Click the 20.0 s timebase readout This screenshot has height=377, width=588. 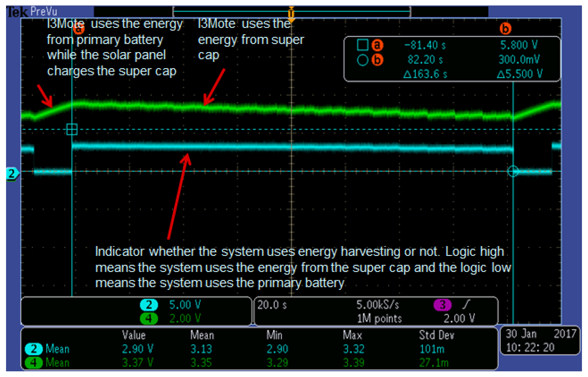(272, 305)
